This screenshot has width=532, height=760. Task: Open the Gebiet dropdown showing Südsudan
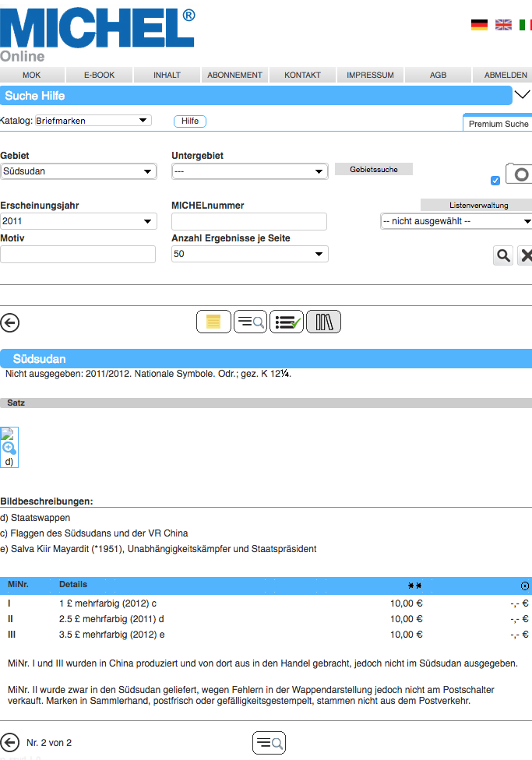tap(78, 171)
